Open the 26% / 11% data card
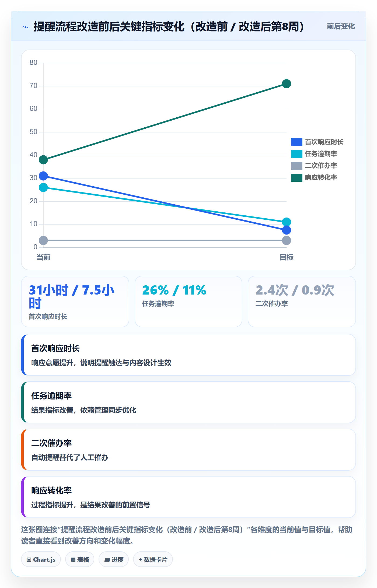The image size is (377, 588). pyautogui.click(x=188, y=302)
